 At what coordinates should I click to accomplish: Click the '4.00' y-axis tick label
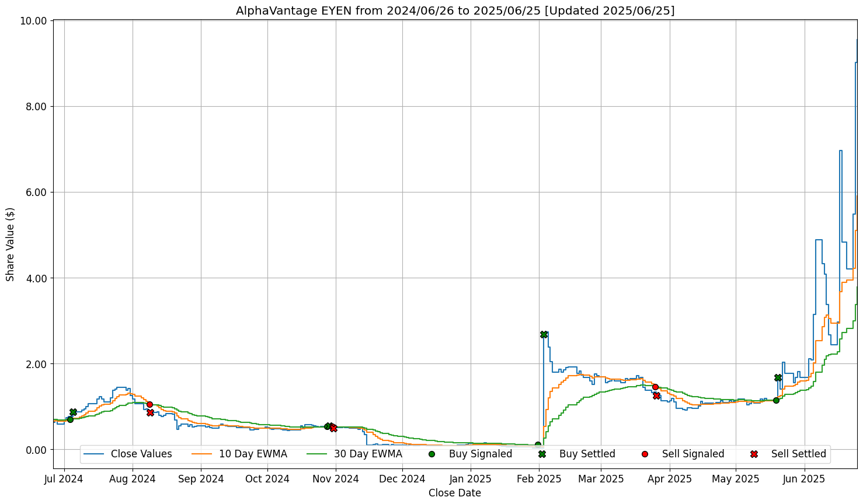coord(36,278)
